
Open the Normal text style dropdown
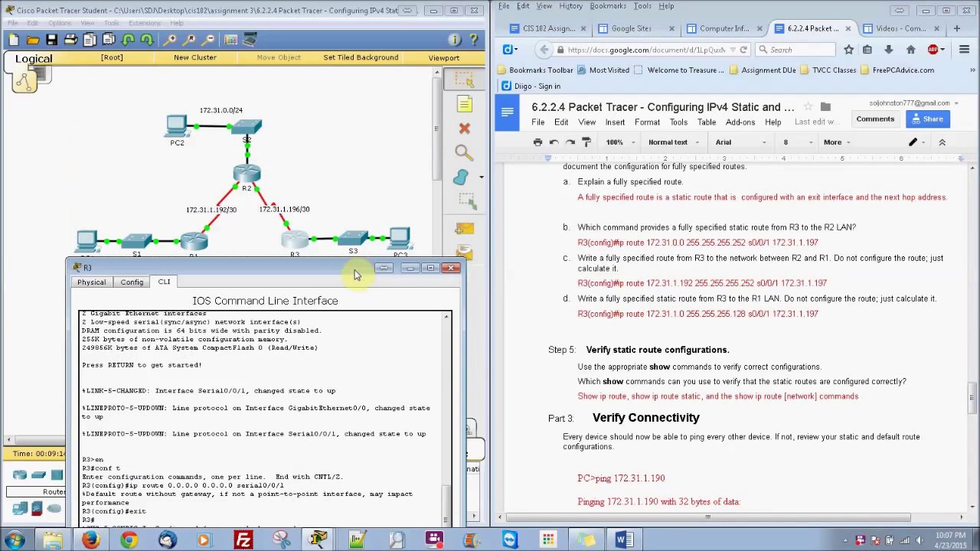coord(674,142)
